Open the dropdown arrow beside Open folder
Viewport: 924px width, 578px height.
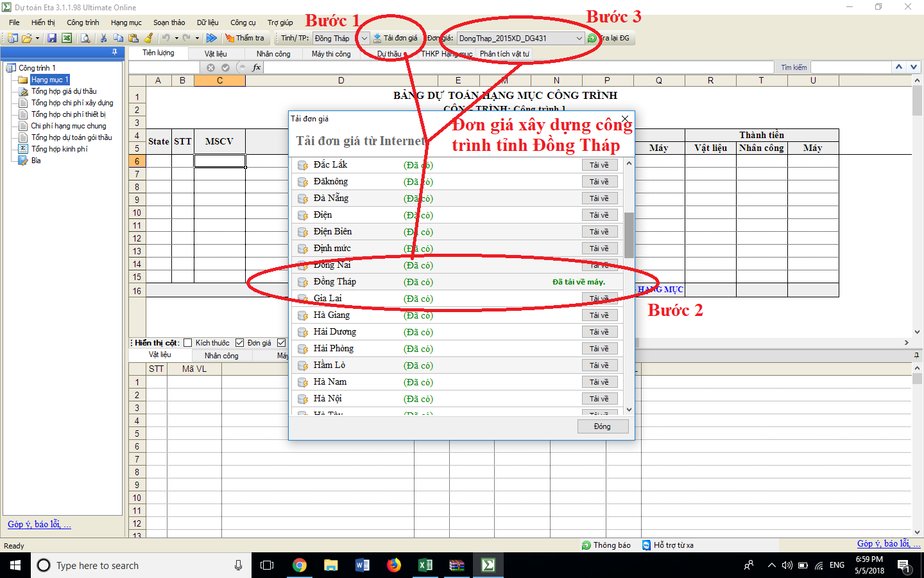tap(37, 39)
